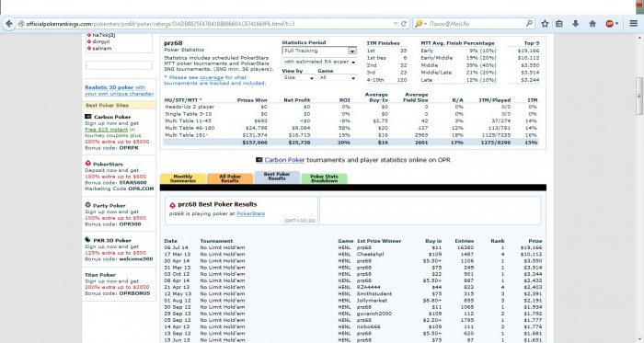Screen dimensions: 644x343
Task: Click Carbon Poker logo icon in sidebar
Action: click(88, 117)
